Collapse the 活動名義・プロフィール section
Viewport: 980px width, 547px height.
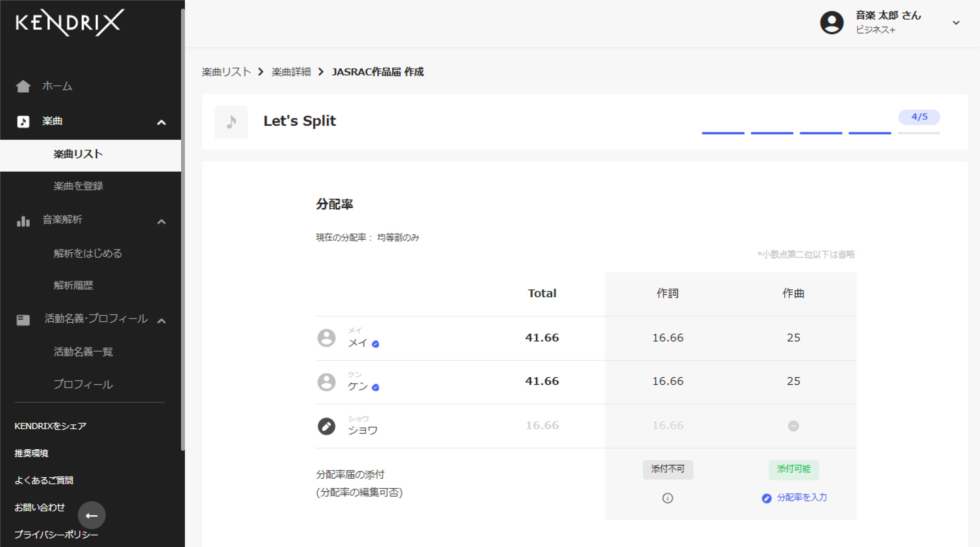(161, 321)
